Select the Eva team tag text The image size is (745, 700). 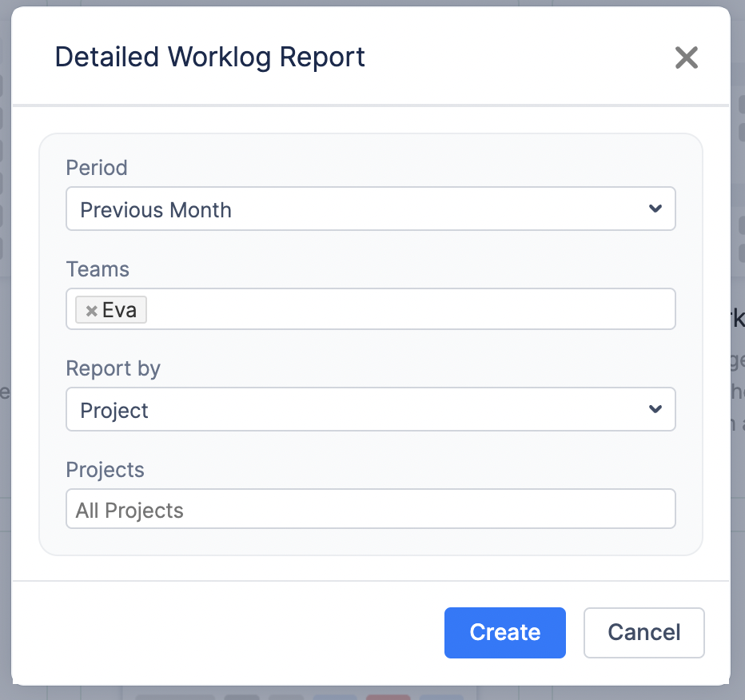point(119,310)
